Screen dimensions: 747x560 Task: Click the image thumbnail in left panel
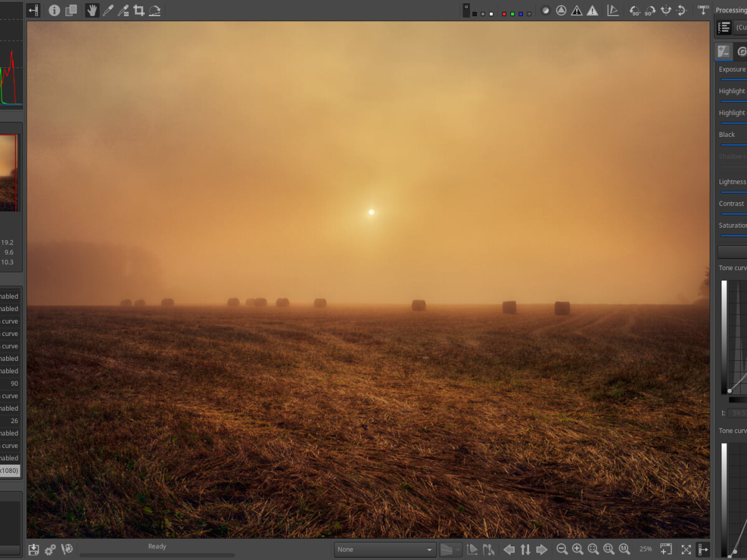[x=9, y=173]
